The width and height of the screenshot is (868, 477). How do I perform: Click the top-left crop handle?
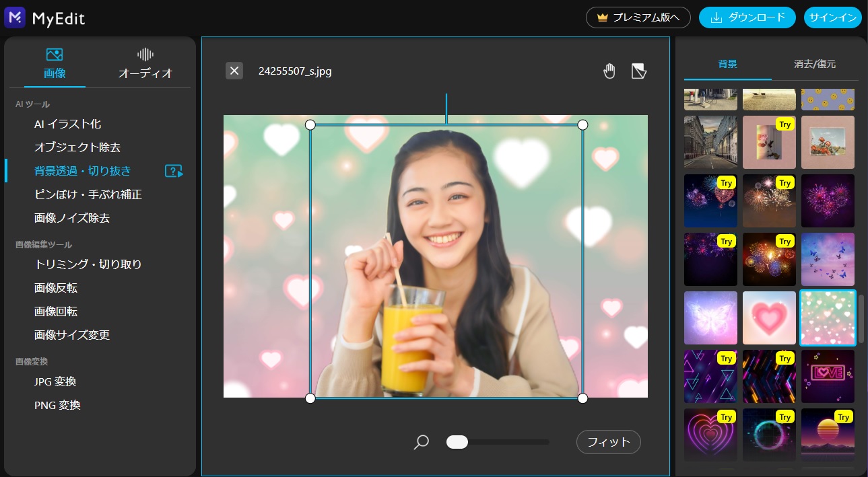tap(310, 124)
